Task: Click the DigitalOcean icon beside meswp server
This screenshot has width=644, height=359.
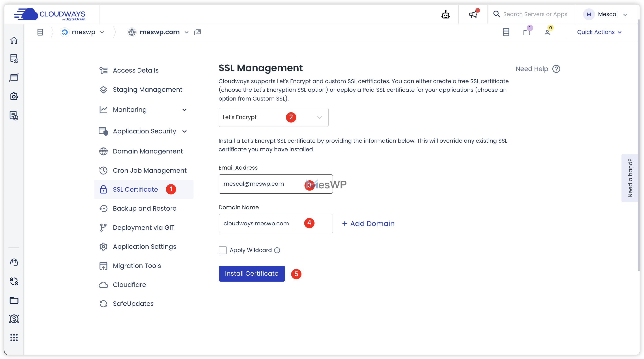Action: 65,32
